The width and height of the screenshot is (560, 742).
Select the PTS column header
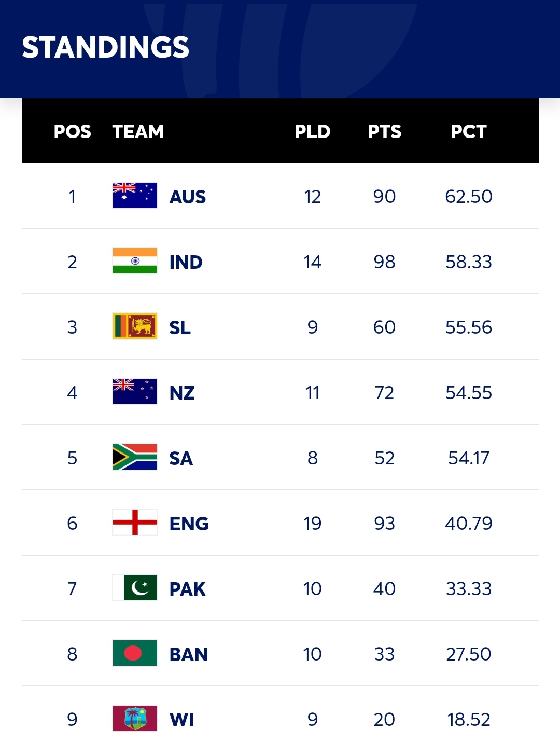pyautogui.click(x=385, y=132)
